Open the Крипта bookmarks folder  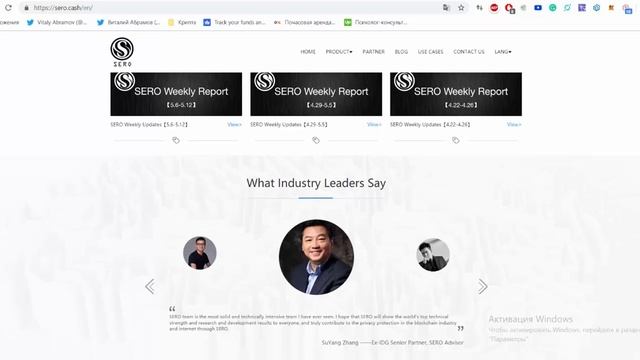pos(182,22)
